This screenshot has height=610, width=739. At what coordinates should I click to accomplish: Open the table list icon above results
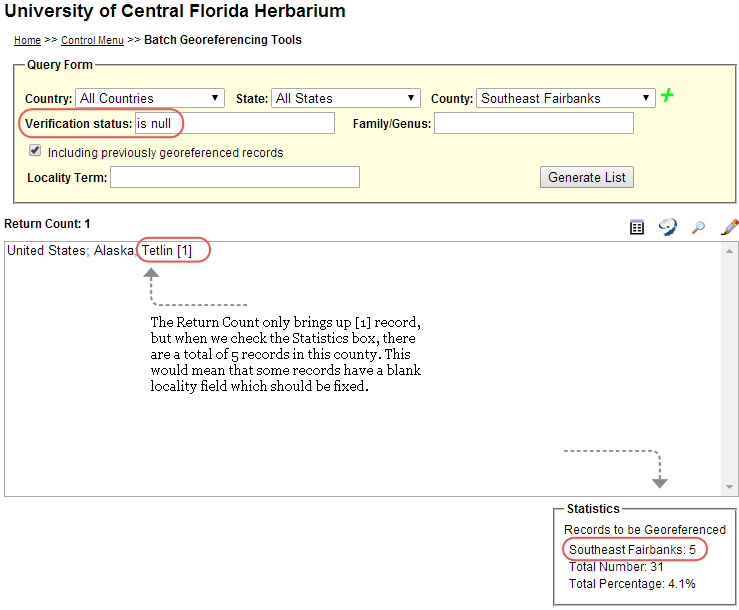[x=637, y=227]
